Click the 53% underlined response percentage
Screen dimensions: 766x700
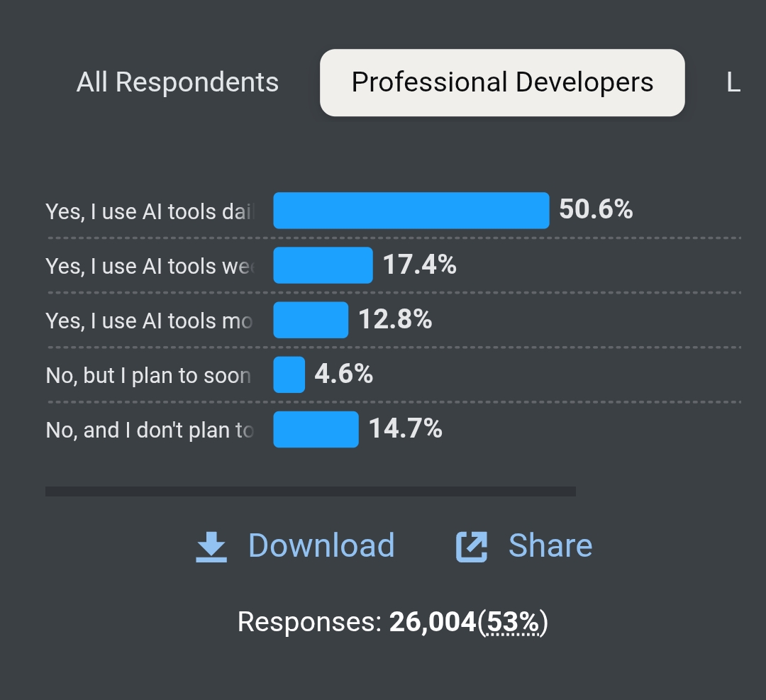(513, 622)
